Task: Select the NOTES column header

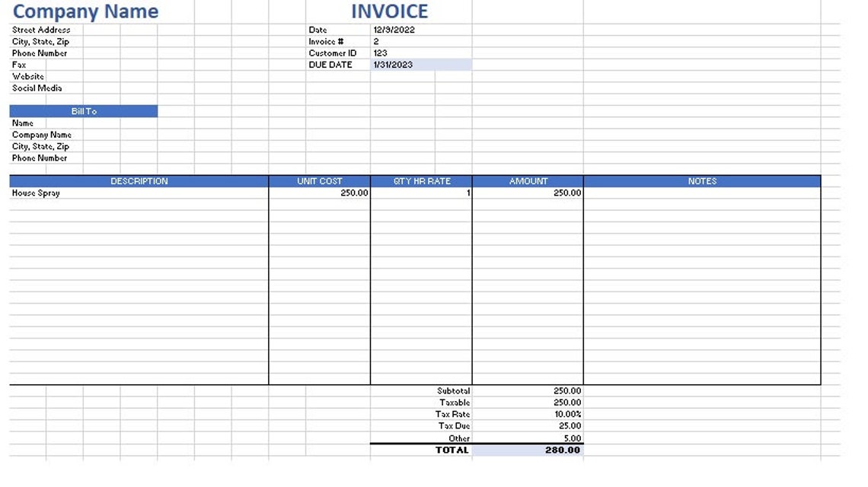Action: tap(702, 181)
